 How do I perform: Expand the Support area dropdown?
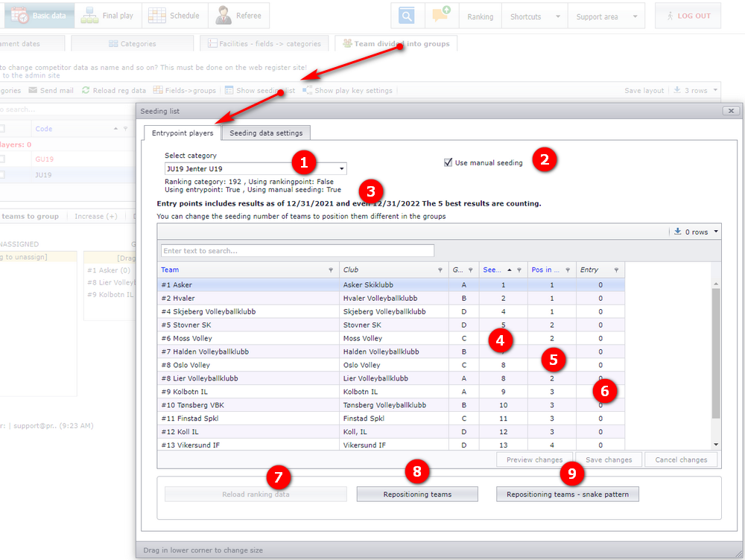click(635, 16)
